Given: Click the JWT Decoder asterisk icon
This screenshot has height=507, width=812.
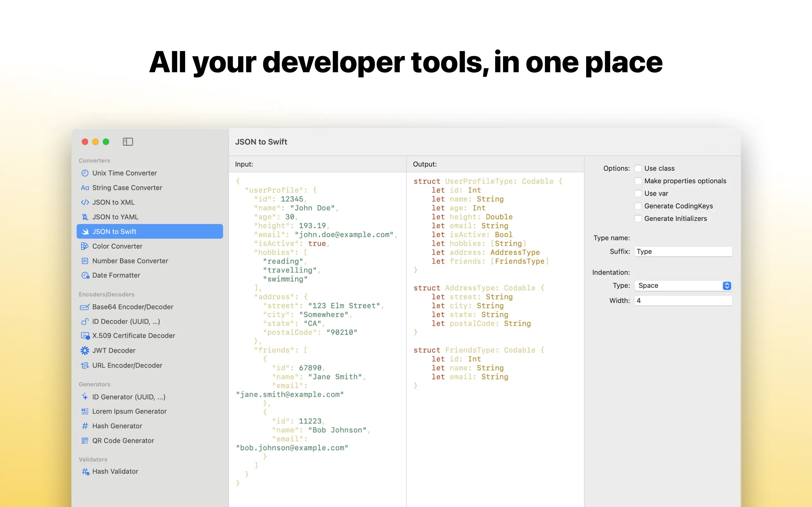Looking at the screenshot, I should tap(85, 350).
